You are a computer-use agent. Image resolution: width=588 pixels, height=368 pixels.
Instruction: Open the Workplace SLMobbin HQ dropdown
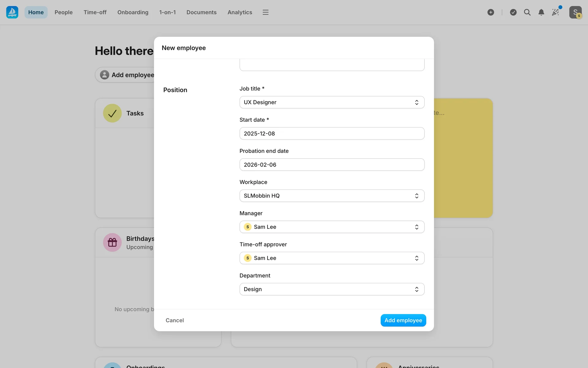(332, 196)
